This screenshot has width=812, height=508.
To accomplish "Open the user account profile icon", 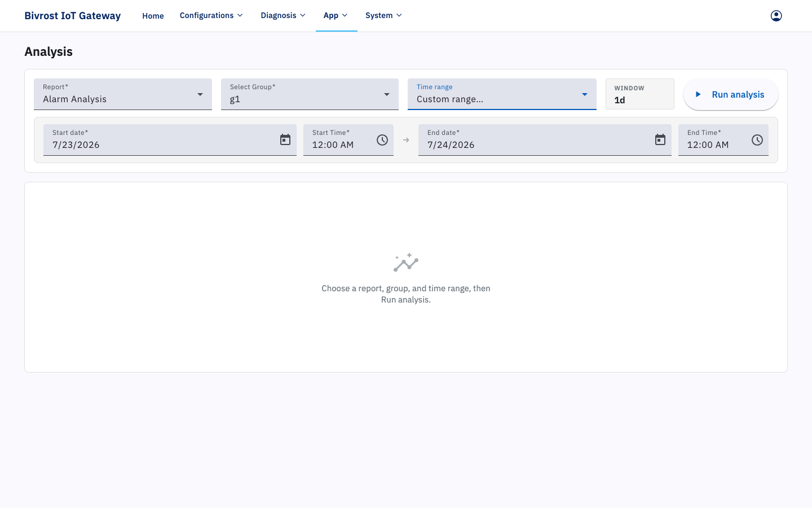I will click(x=776, y=16).
